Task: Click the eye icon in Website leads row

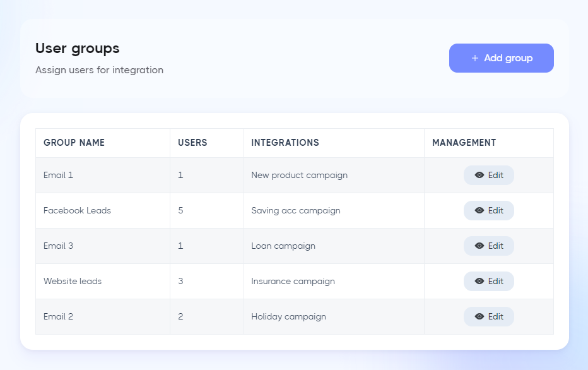Action: 479,281
